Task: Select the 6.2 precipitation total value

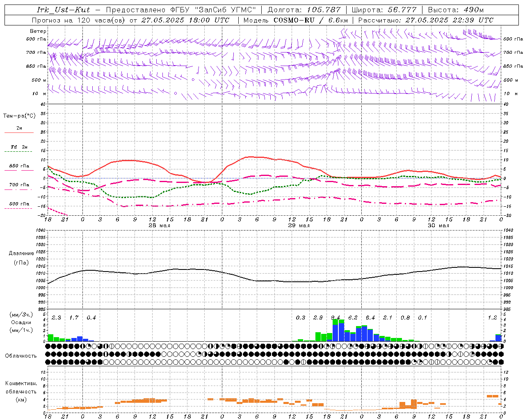Action: (x=353, y=317)
